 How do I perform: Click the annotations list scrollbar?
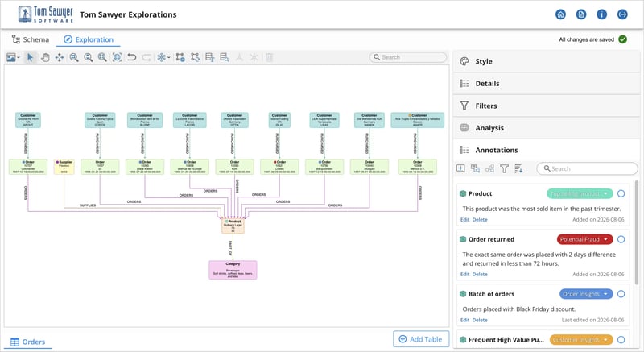coord(637,232)
